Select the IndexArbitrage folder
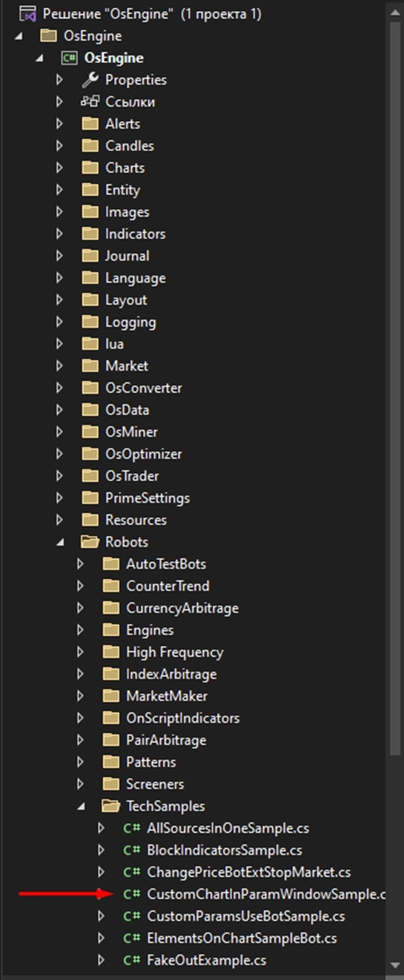This screenshot has height=980, width=404. (173, 674)
